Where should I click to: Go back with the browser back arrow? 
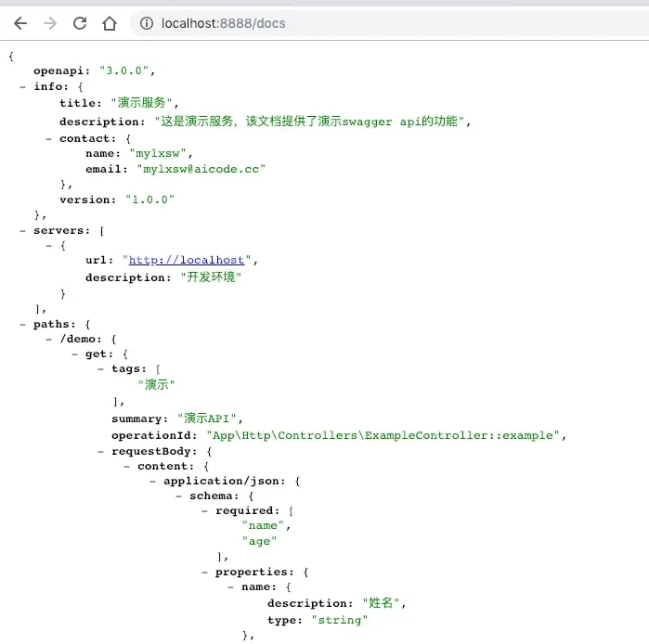[20, 23]
